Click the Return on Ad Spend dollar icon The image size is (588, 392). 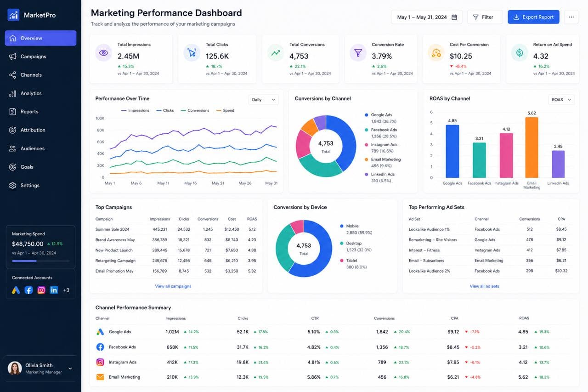[x=520, y=53]
